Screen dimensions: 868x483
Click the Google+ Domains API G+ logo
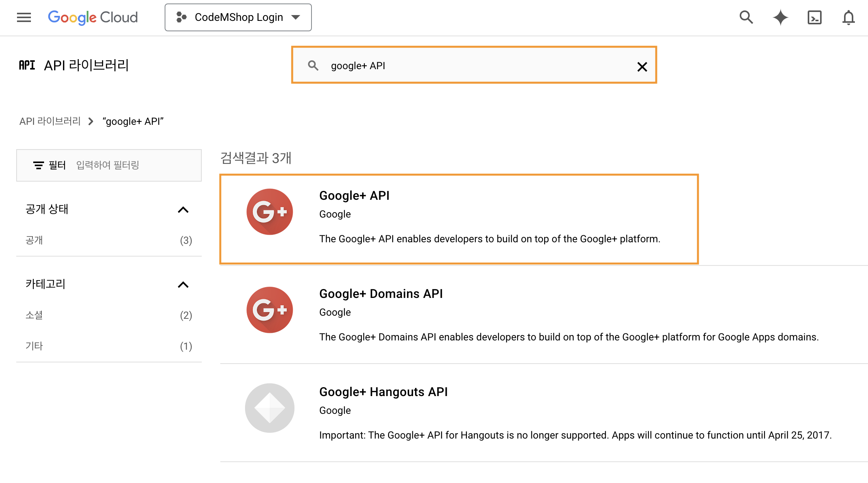tap(270, 310)
